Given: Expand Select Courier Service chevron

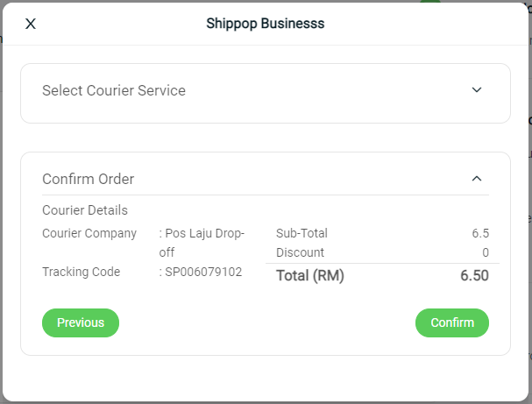Looking at the screenshot, I should point(477,90).
